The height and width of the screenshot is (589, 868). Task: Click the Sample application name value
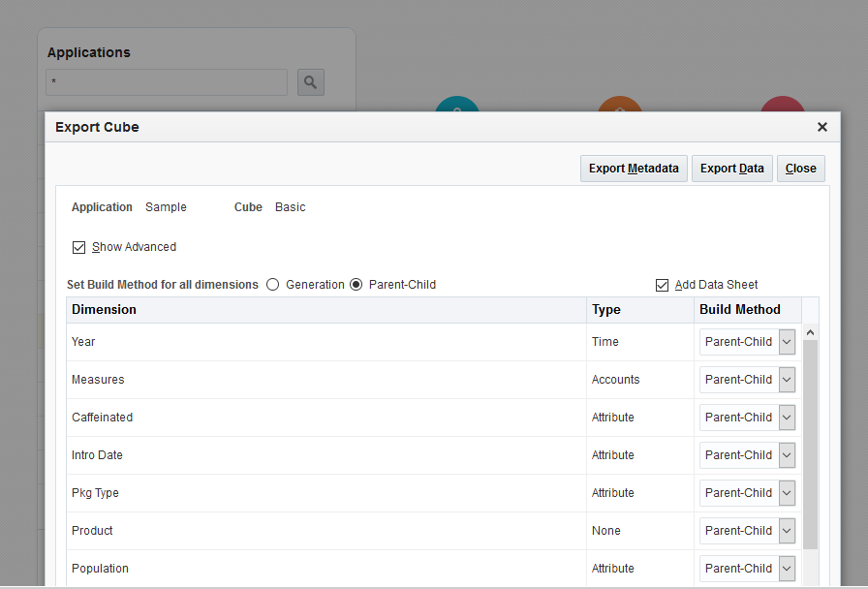coord(166,207)
